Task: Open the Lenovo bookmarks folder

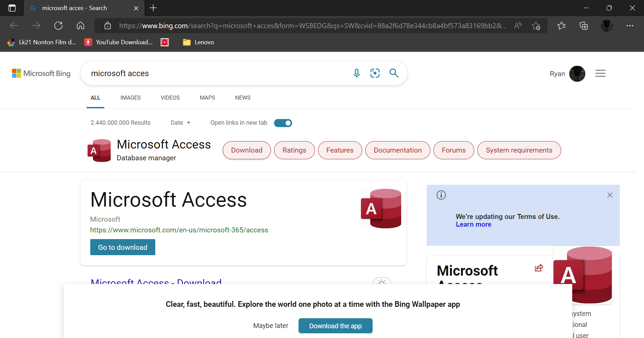Action: tap(199, 42)
